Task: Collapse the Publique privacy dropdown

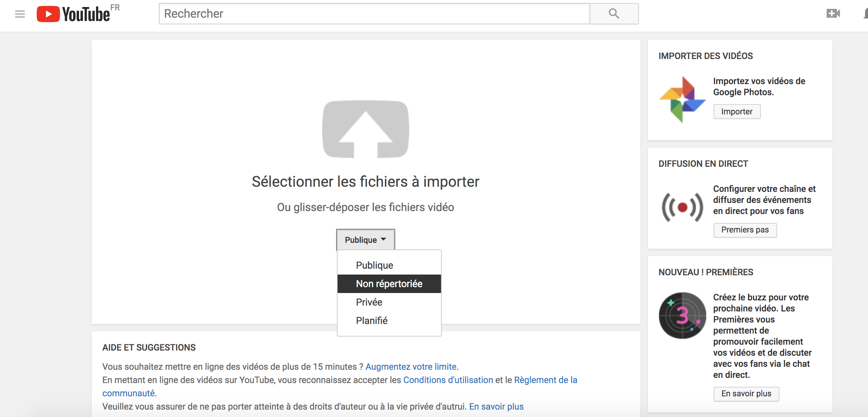Action: pyautogui.click(x=366, y=240)
